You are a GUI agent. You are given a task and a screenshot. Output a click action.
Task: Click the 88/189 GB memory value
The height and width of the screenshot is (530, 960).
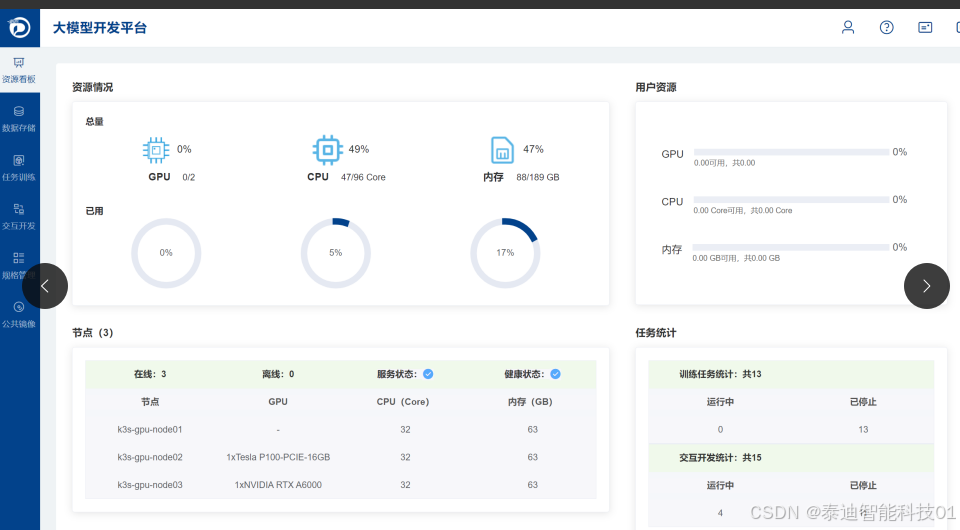(x=538, y=177)
